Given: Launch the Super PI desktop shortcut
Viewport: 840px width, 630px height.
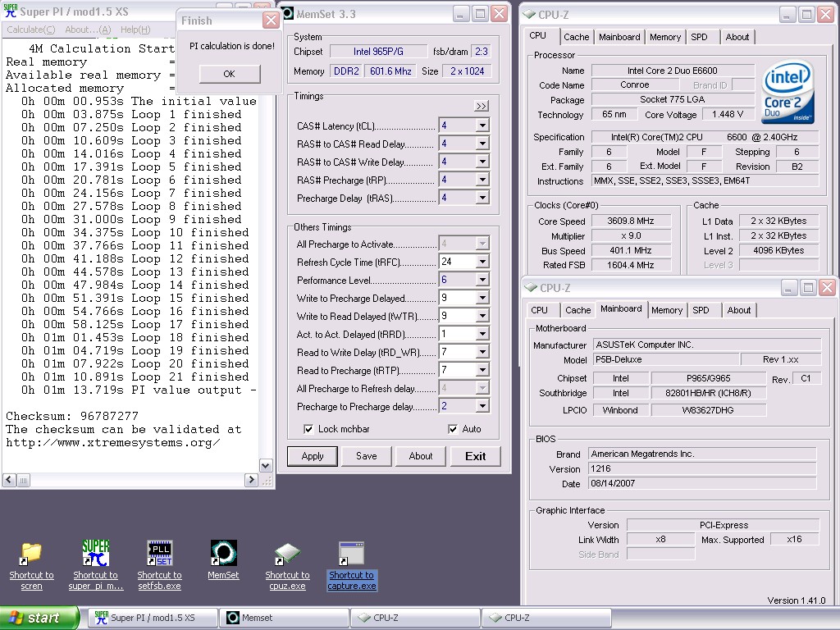Looking at the screenshot, I should (x=95, y=553).
